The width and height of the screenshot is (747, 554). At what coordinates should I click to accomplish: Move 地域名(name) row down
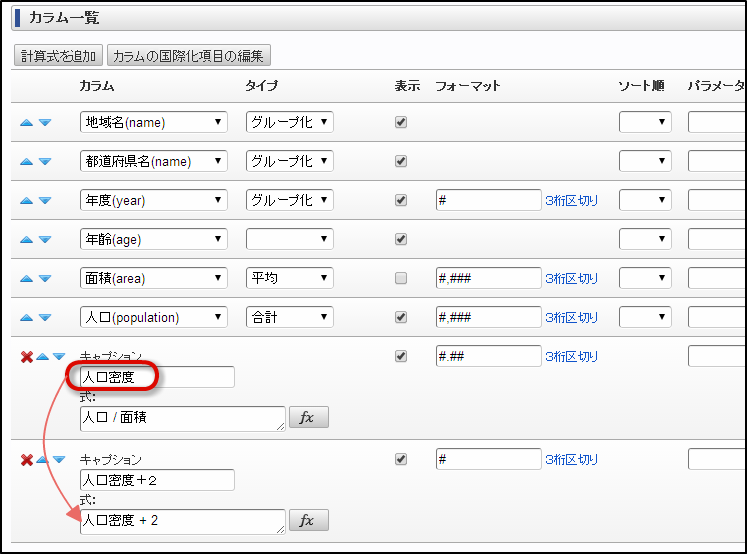coord(45,123)
